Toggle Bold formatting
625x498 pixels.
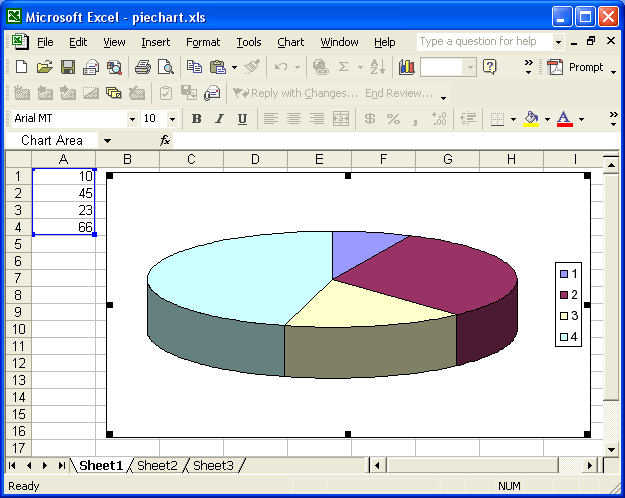click(x=196, y=119)
